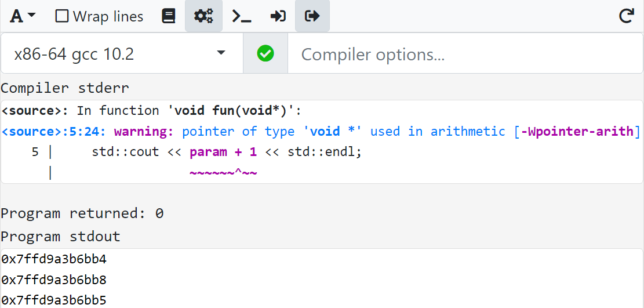Click the 'Compiler stderr' heading

pos(65,88)
